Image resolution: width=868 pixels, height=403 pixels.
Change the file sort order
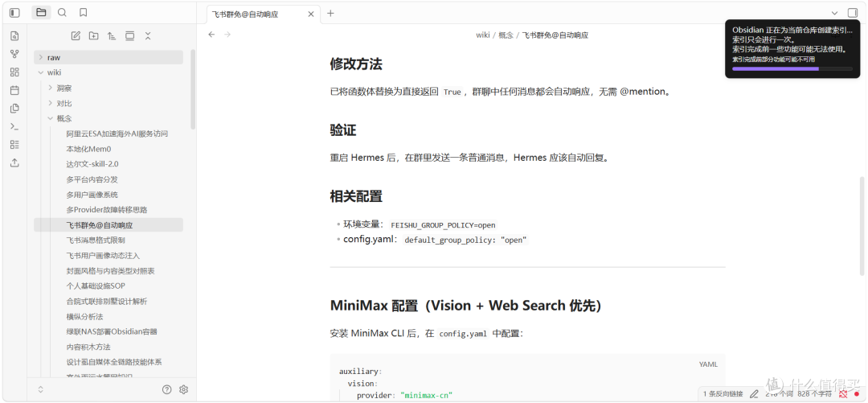(x=112, y=36)
